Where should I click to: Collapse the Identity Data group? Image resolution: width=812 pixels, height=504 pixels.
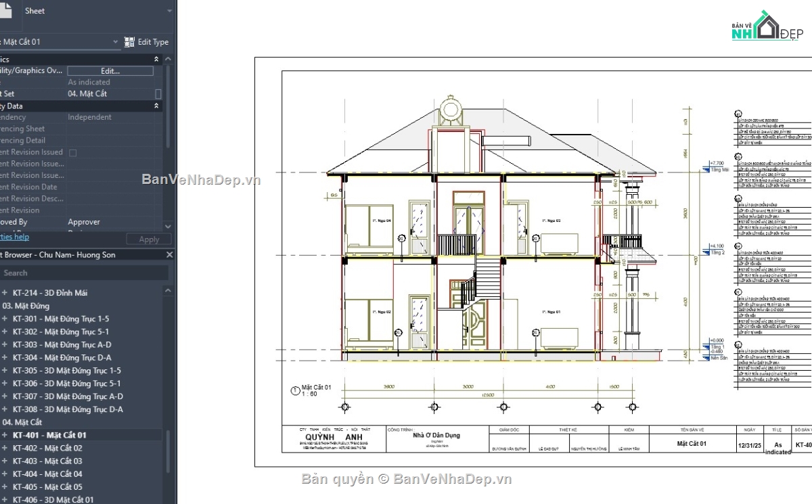[157, 106]
